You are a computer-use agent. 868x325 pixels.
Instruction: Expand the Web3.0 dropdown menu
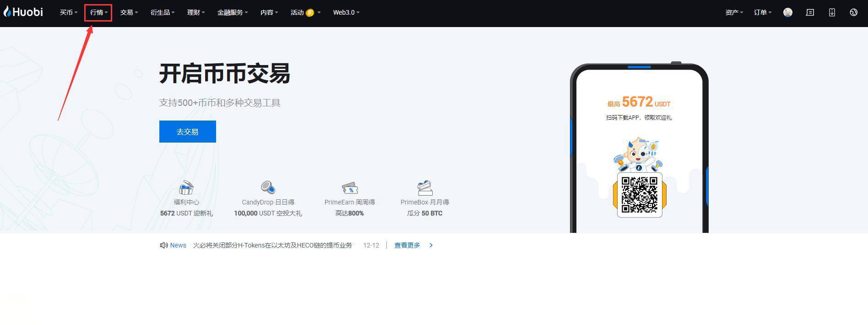coord(346,12)
